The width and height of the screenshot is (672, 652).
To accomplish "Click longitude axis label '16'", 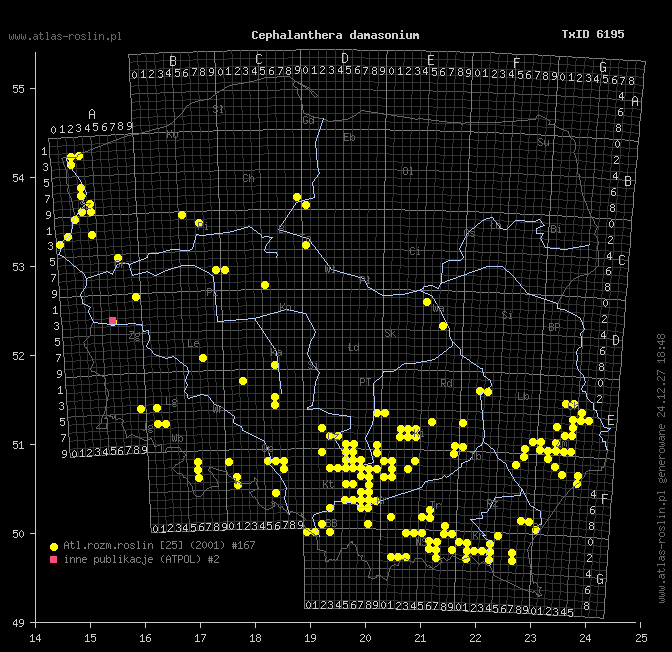I will coord(145,638).
